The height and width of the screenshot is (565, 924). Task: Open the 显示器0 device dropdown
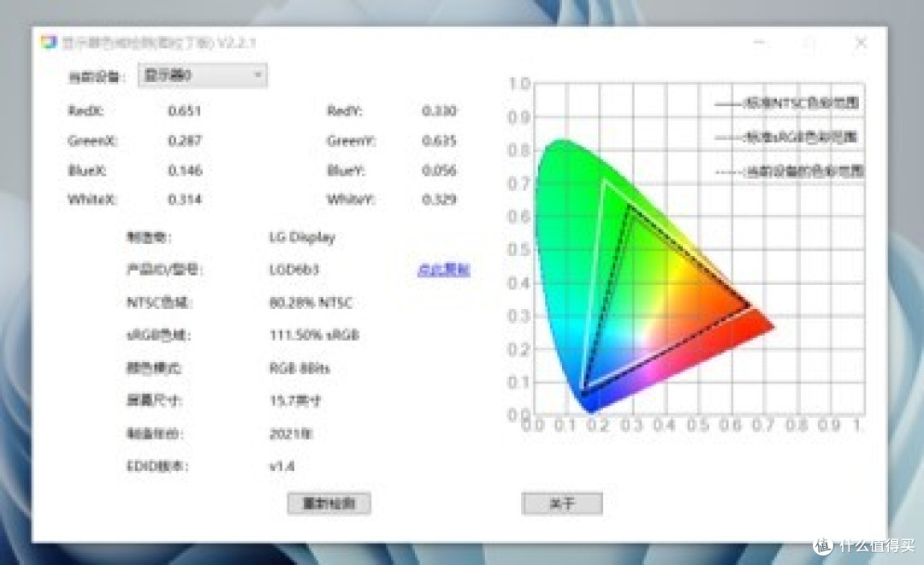[202, 75]
